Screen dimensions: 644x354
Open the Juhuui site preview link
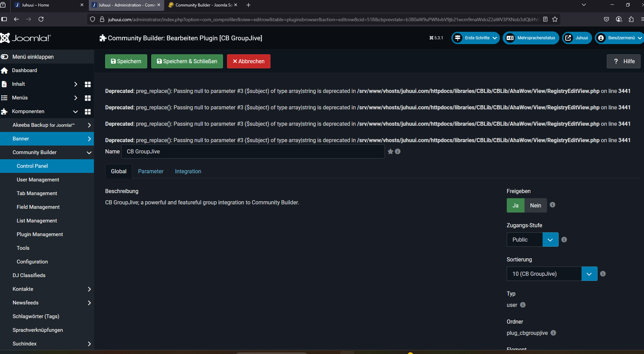pyautogui.click(x=577, y=38)
